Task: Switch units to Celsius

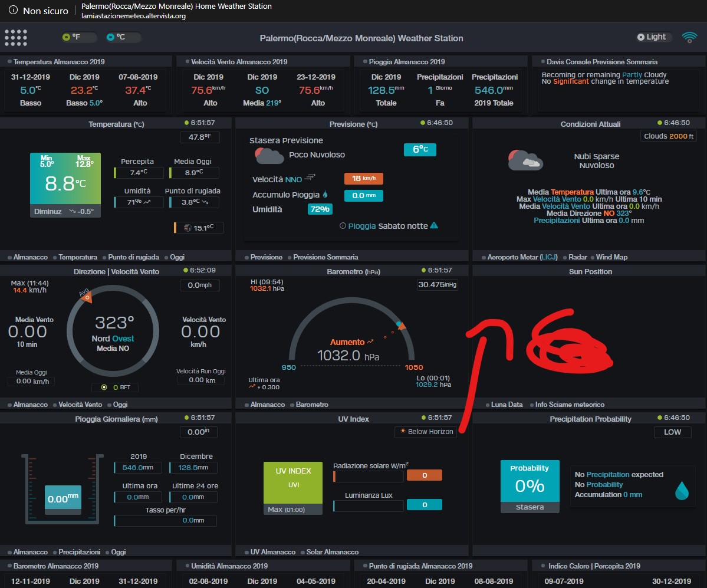Action: coord(123,37)
